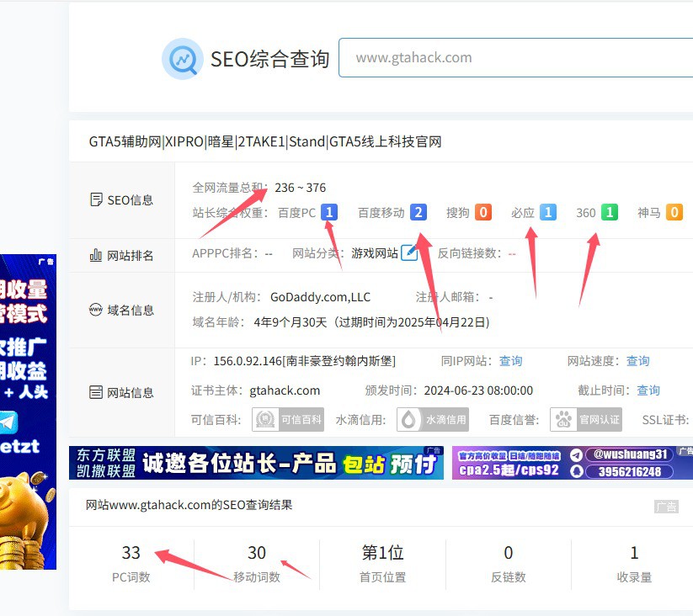Image resolution: width=693 pixels, height=616 pixels.
Task: Click 查询 link next to 网站速度
Action: [x=637, y=361]
